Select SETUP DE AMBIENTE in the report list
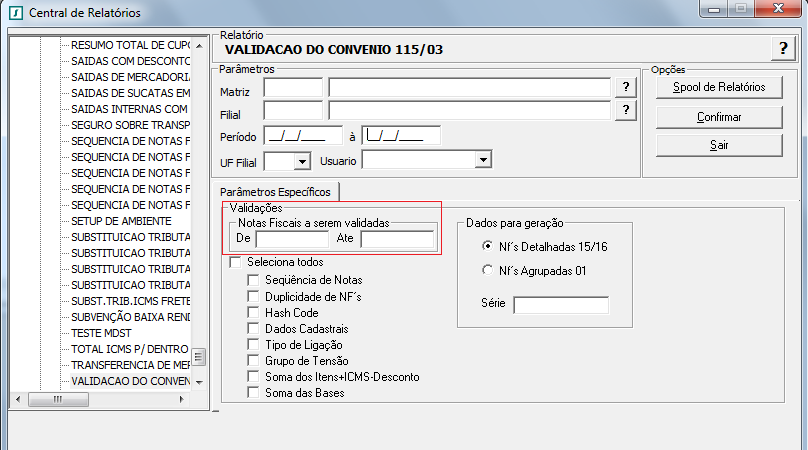This screenshot has width=808, height=450. point(121,221)
